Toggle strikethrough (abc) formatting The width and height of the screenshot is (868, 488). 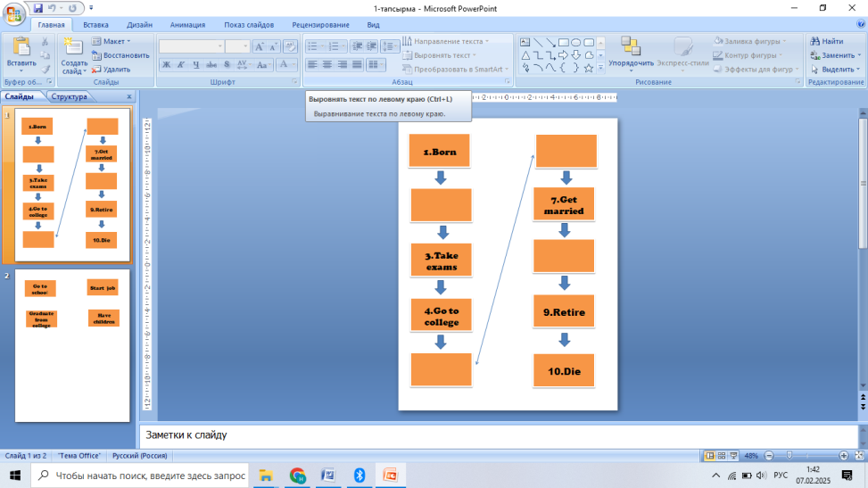point(211,64)
